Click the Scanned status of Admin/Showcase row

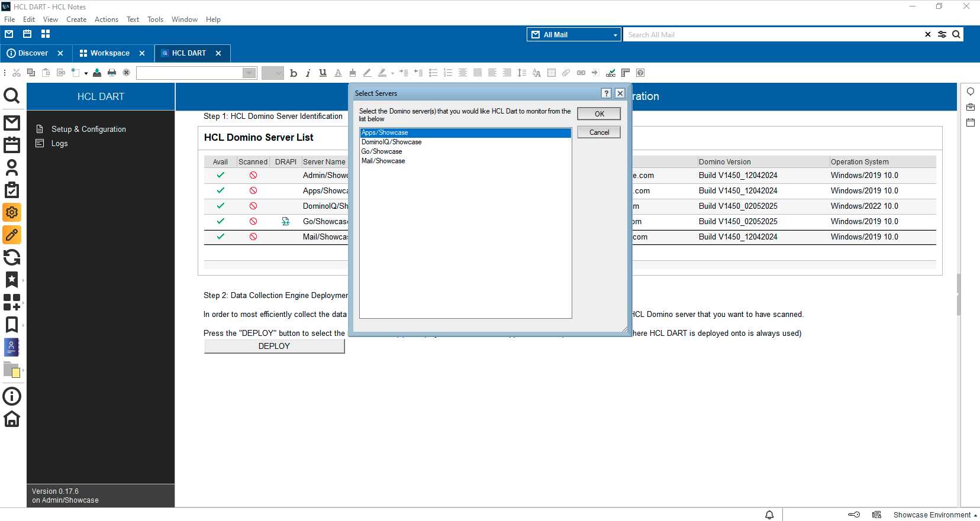coord(253,175)
